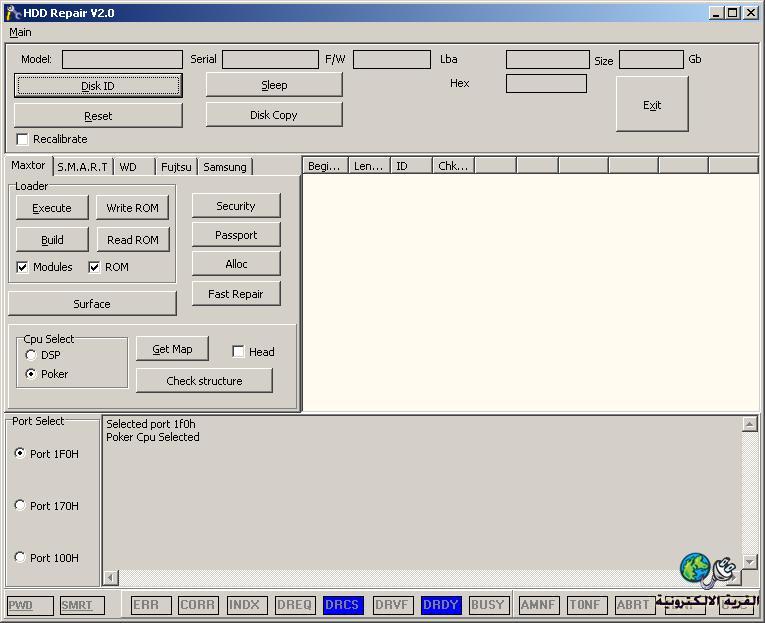Click the Security button
This screenshot has height=623, width=765.
point(236,206)
